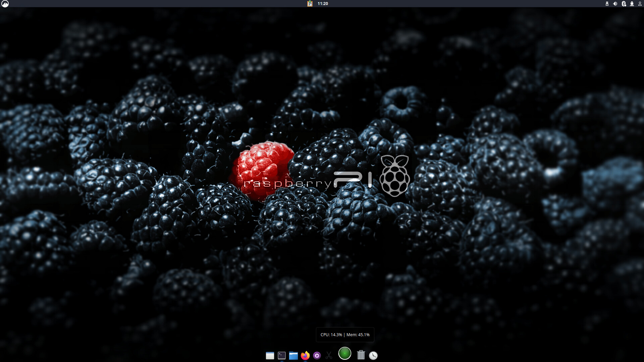The width and height of the screenshot is (644, 362).
Task: Open the network VPN lock indicator
Action: coord(632,4)
